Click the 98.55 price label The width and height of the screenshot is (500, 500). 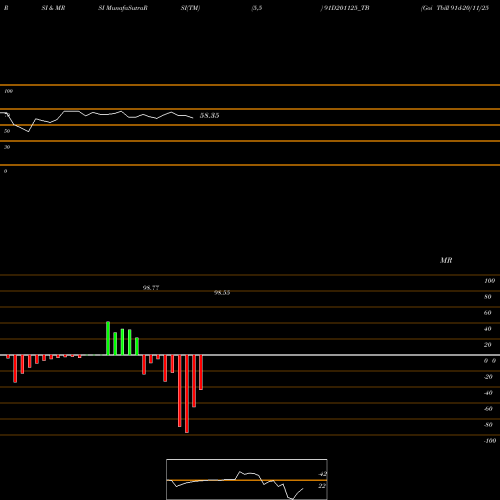coord(222,292)
